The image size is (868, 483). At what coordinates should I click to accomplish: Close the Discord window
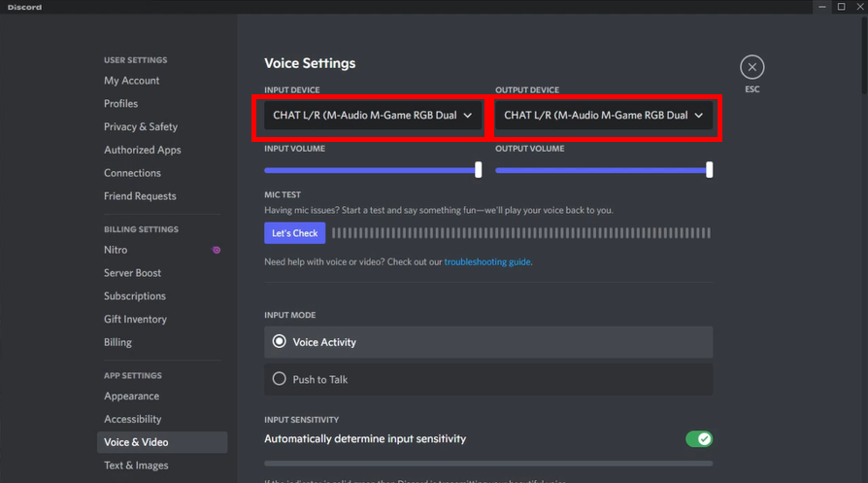click(859, 7)
